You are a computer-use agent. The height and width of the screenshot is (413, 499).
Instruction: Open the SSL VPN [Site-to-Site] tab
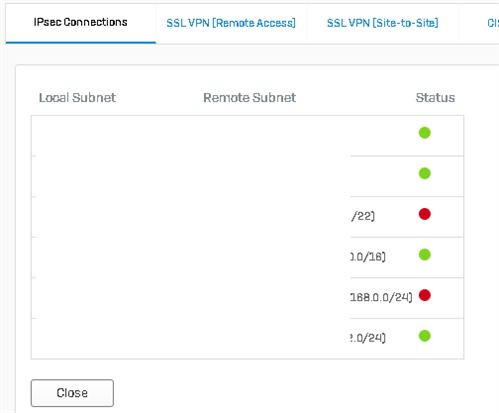pos(382,23)
